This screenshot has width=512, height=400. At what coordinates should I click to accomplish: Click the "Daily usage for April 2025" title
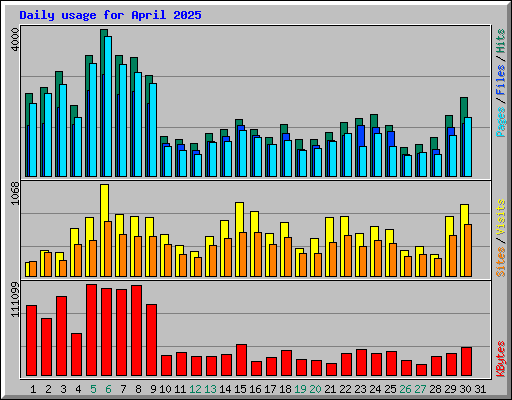[110, 15]
